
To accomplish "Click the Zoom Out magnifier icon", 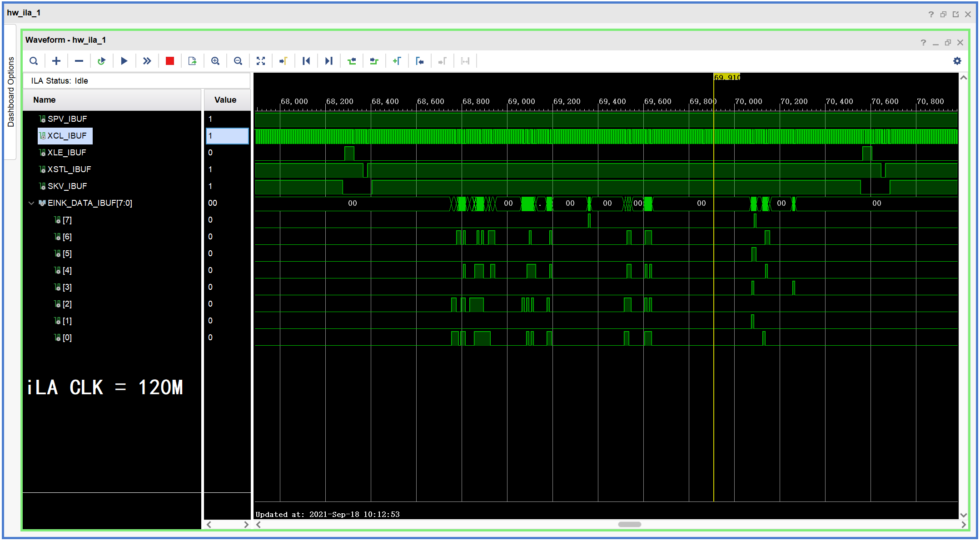I will point(238,61).
